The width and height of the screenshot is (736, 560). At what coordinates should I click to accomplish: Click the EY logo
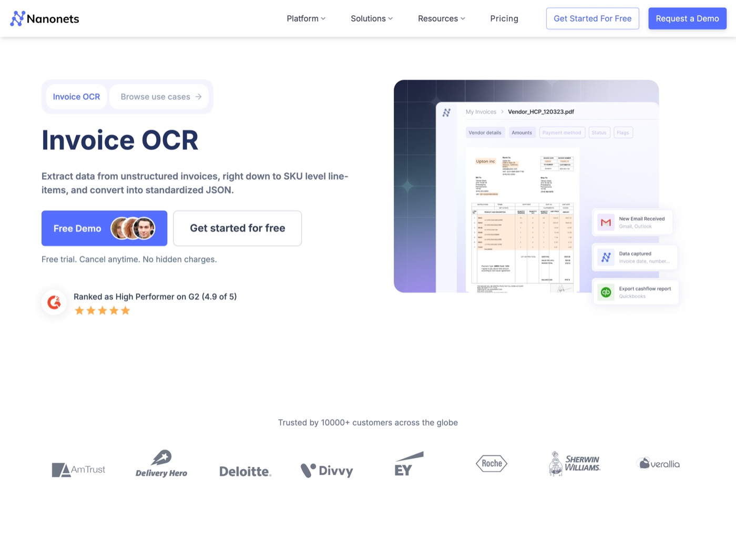[x=409, y=464]
